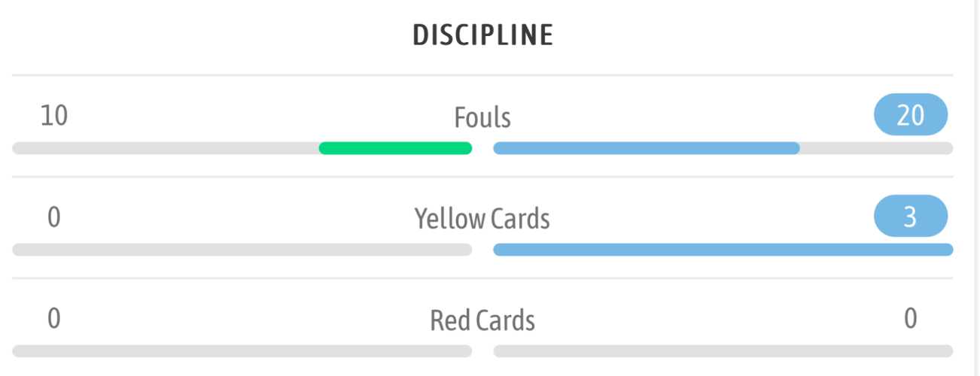Viewport: 980px width, 376px height.
Task: Click the highlighted blue 20 fouls badge
Action: (910, 115)
